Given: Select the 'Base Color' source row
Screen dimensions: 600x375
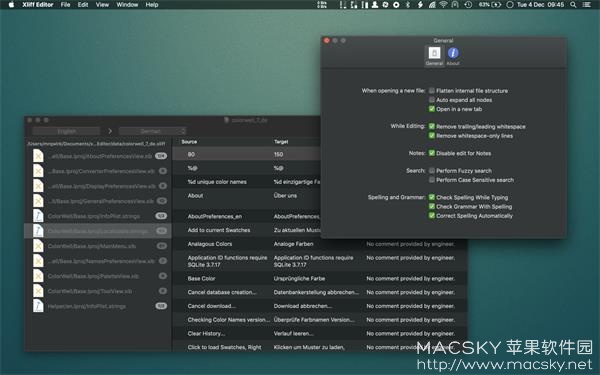Looking at the screenshot, I should 201,279.
